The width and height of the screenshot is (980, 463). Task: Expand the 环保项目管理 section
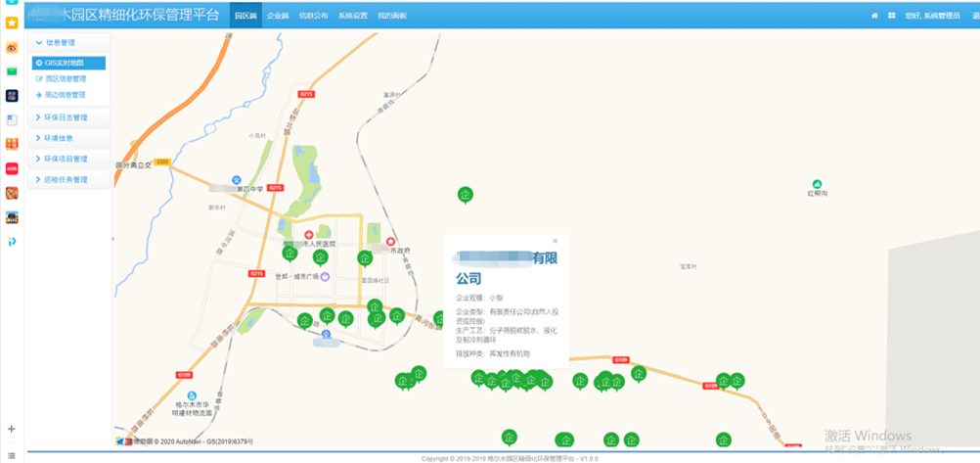[x=67, y=159]
